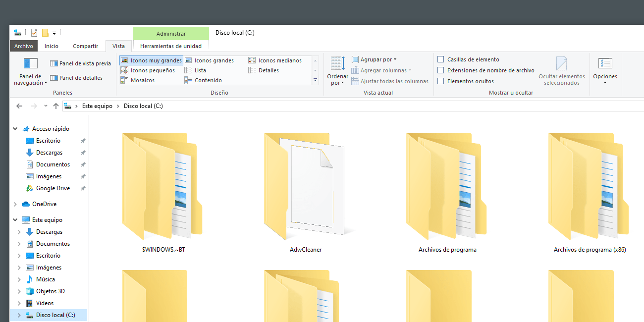The height and width of the screenshot is (322, 644).
Task: Expand Documentos under Este equipo
Action: pos(19,244)
